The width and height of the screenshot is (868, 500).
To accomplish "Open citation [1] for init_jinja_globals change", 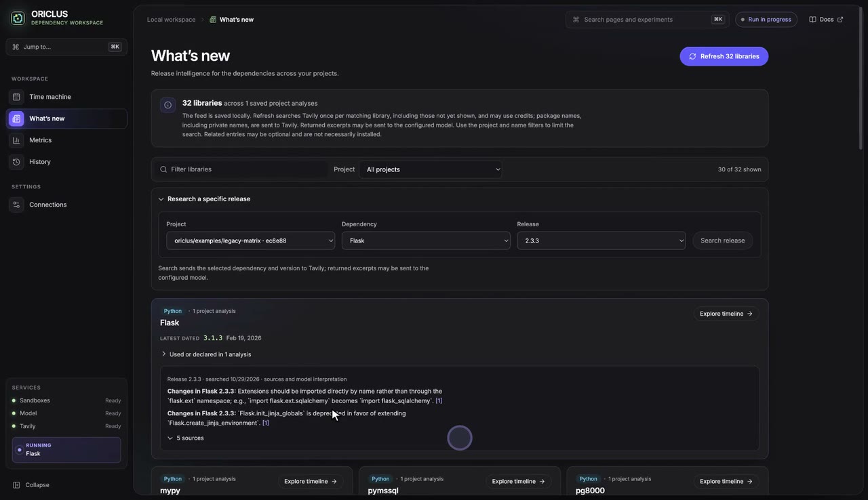I will 266,423.
